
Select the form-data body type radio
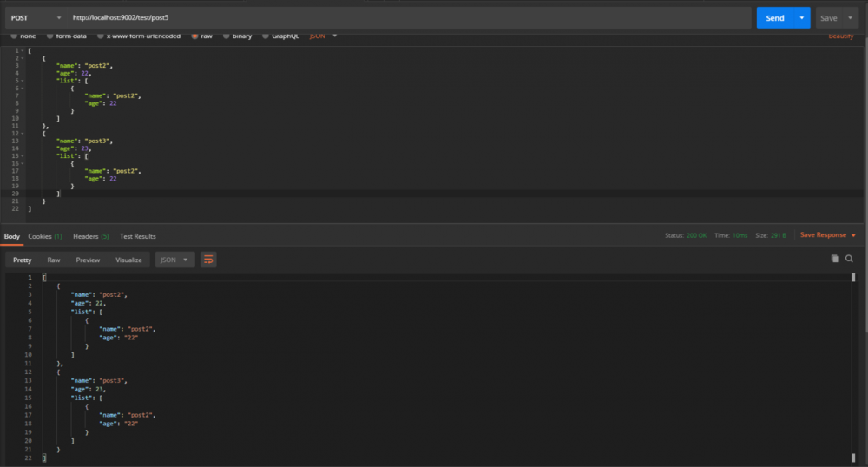tap(49, 36)
